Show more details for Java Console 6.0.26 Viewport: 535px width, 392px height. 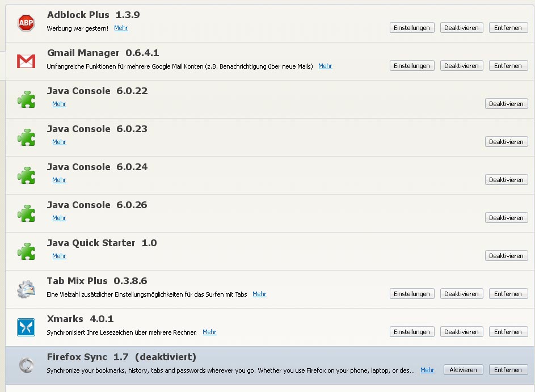coord(59,218)
